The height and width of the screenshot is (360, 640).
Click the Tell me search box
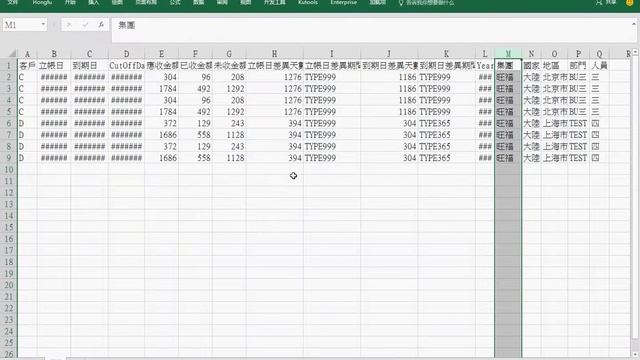pos(427,2)
